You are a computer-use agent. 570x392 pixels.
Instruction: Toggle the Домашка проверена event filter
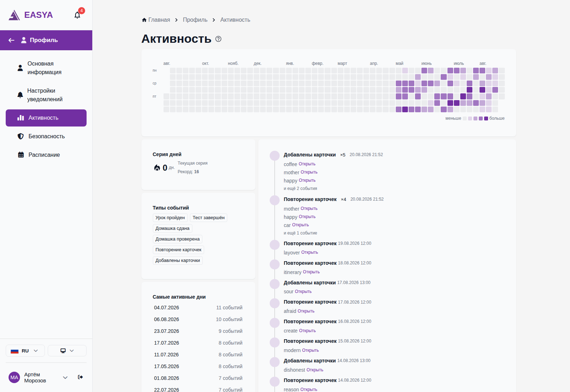pos(177,239)
